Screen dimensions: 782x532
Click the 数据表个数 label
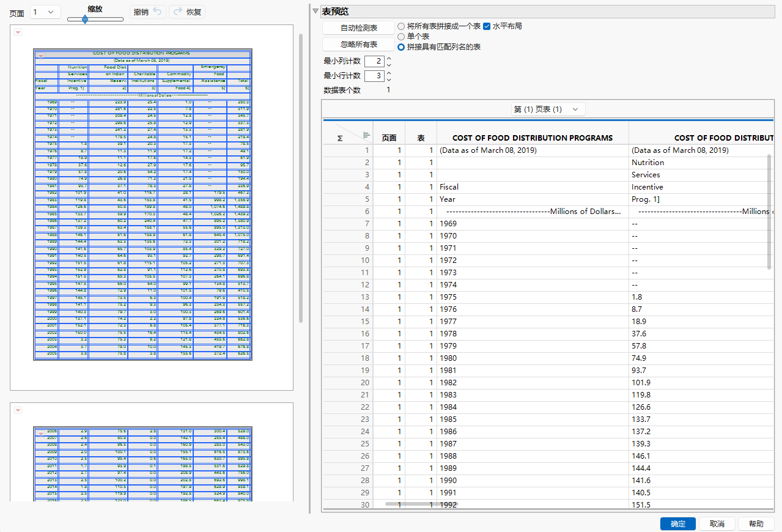tap(342, 91)
